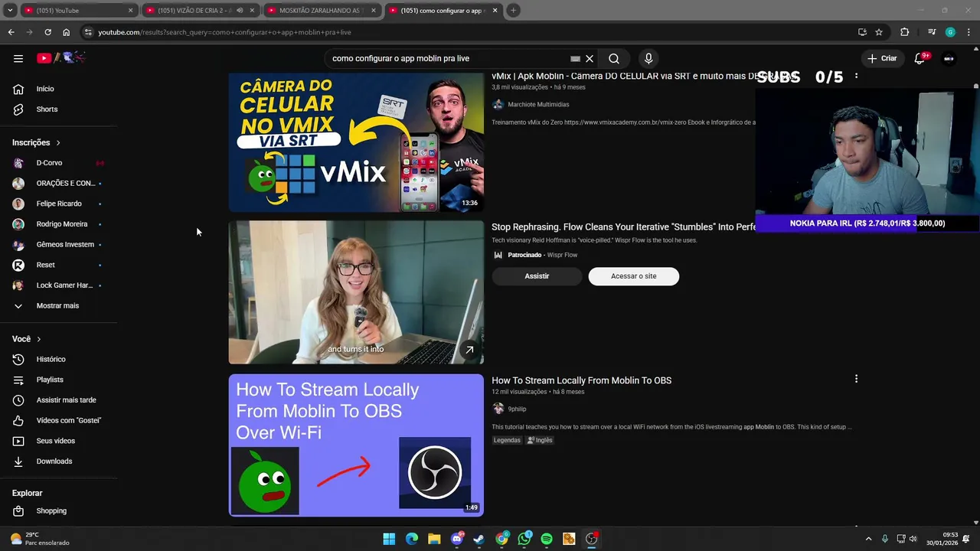Switch to MOSKITÃO ZARALHANDO tab
The image size is (980, 551).
[x=322, y=11]
